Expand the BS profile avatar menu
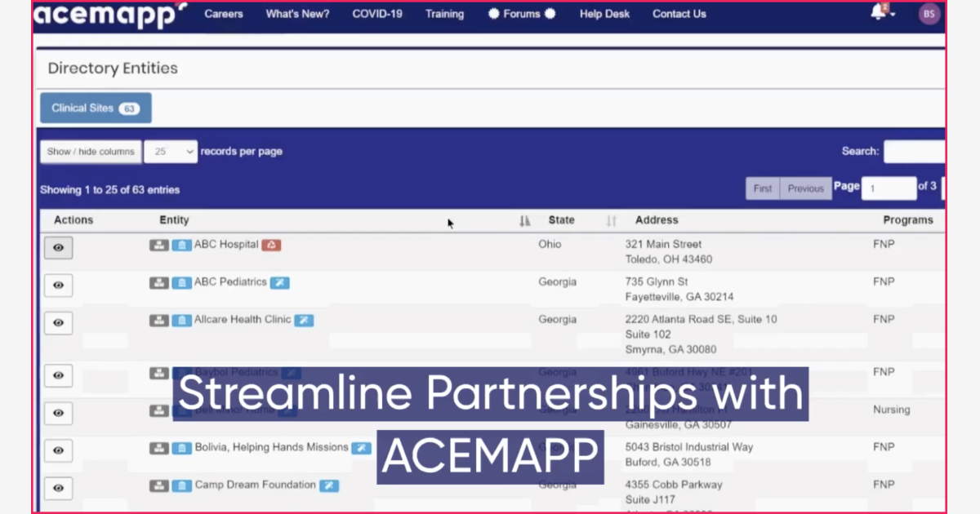The height and width of the screenshot is (514, 980). (x=929, y=14)
